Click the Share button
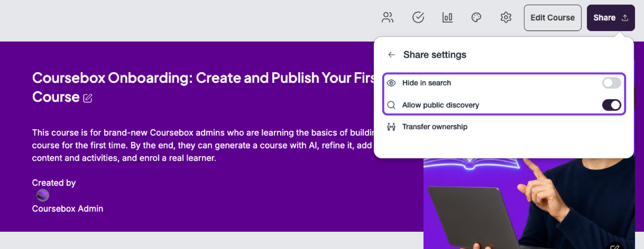 611,18
